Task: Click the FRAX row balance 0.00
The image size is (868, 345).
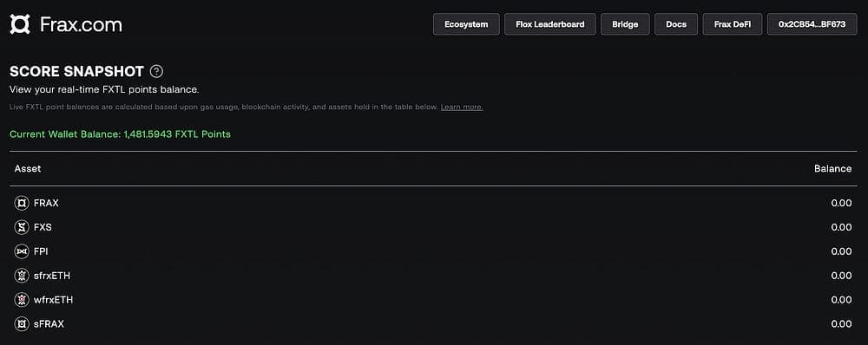Action: coord(841,203)
